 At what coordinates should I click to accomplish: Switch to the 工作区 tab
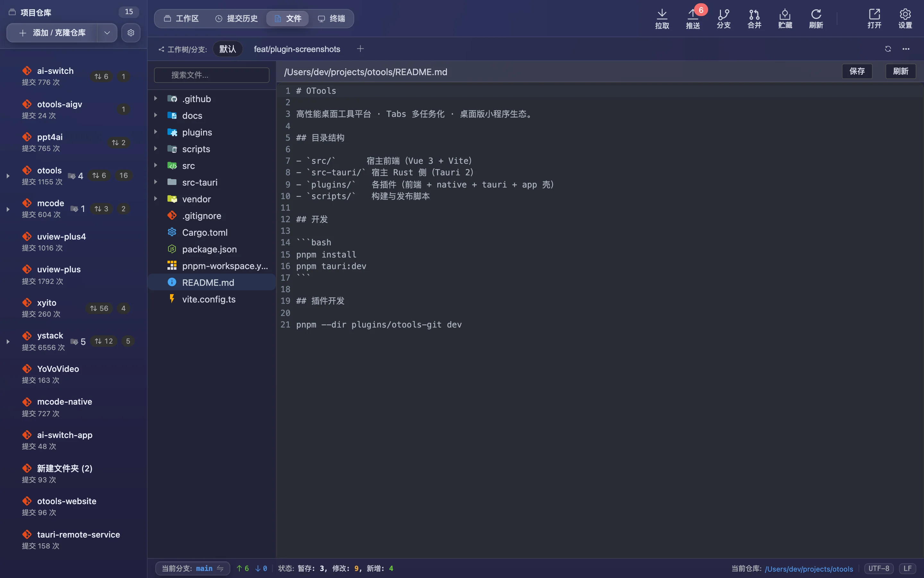point(181,19)
